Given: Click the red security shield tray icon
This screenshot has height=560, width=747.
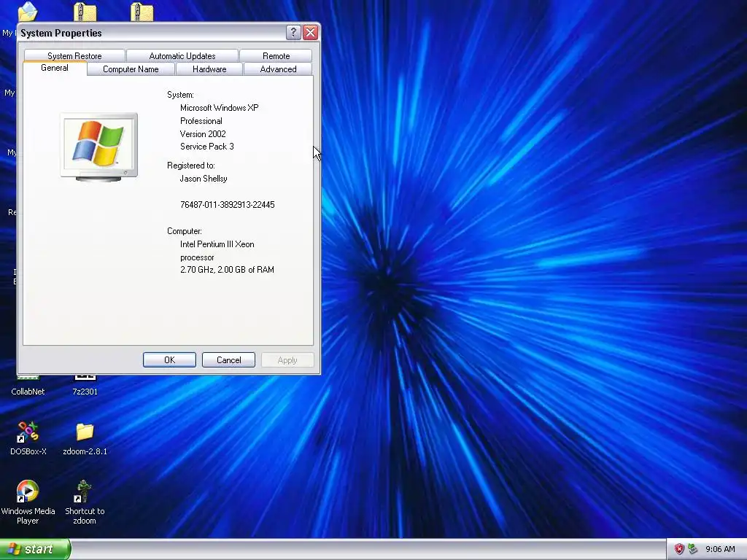Looking at the screenshot, I should [679, 549].
